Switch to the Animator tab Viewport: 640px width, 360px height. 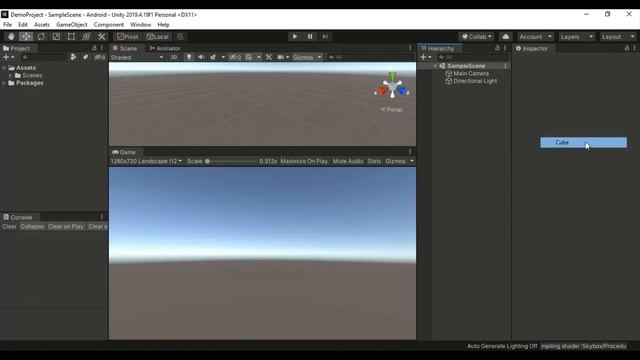(x=165, y=48)
